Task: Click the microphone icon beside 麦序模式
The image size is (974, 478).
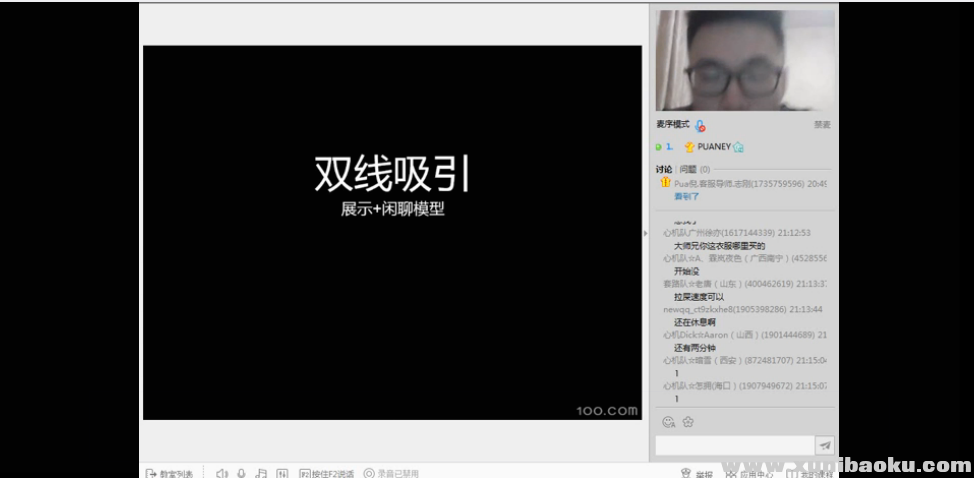Action: point(700,126)
